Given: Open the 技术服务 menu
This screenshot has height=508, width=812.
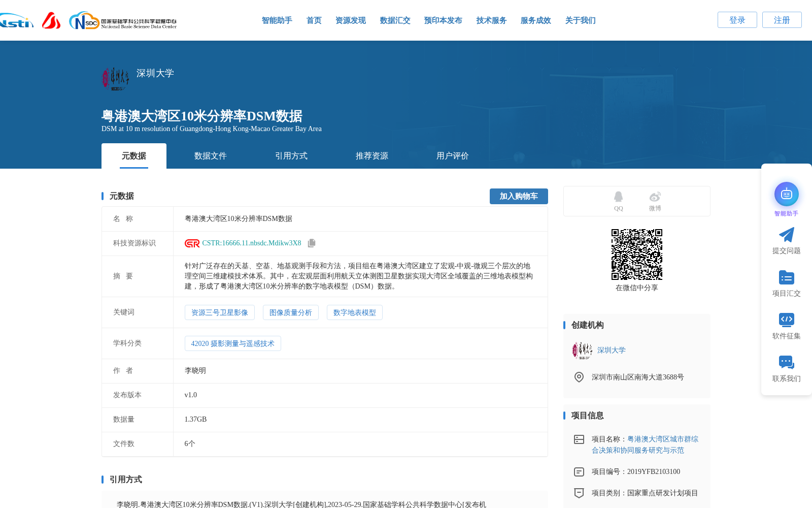Looking at the screenshot, I should click(492, 20).
